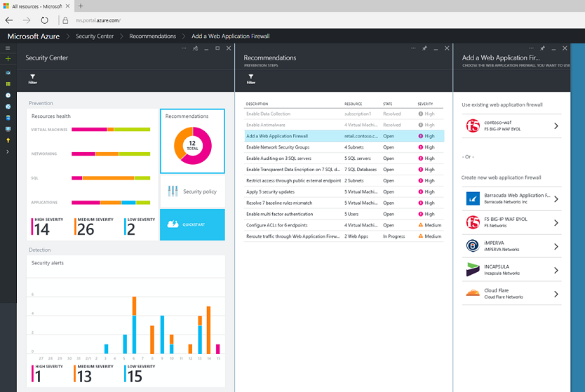Select Enable Network Security Groups recommendation
Viewport: 585px width, 392px height.
[344, 147]
